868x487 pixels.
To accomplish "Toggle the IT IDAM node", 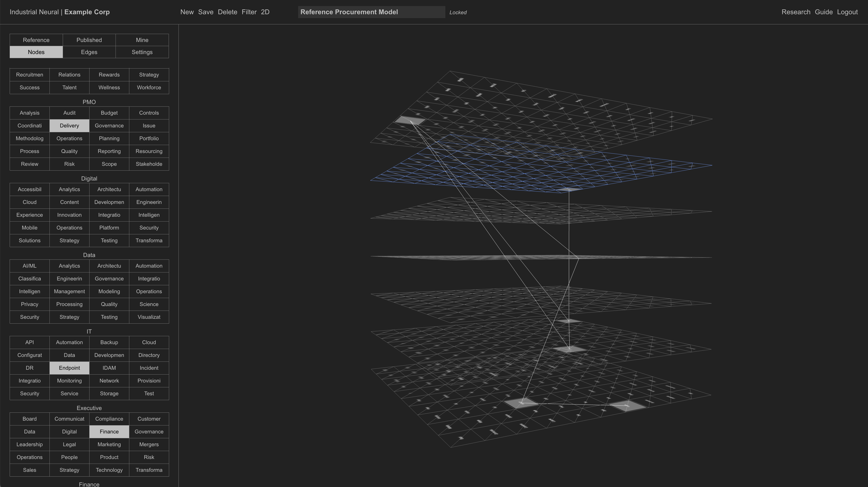I will coord(109,368).
